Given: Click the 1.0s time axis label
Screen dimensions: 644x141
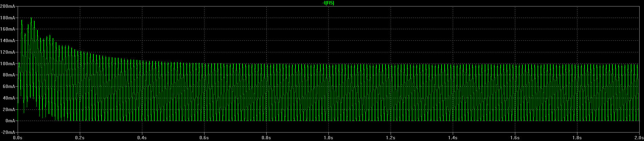Looking at the screenshot, I should tap(328, 138).
